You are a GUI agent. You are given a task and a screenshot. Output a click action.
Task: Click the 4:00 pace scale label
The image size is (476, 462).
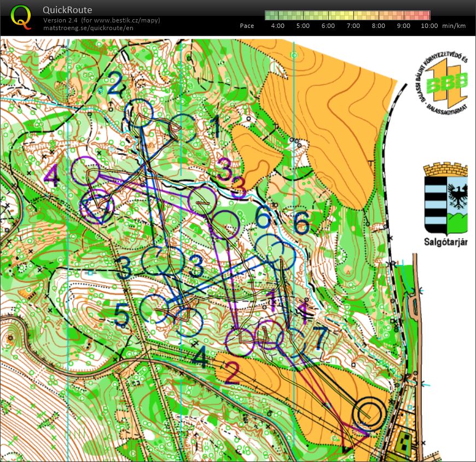[277, 26]
